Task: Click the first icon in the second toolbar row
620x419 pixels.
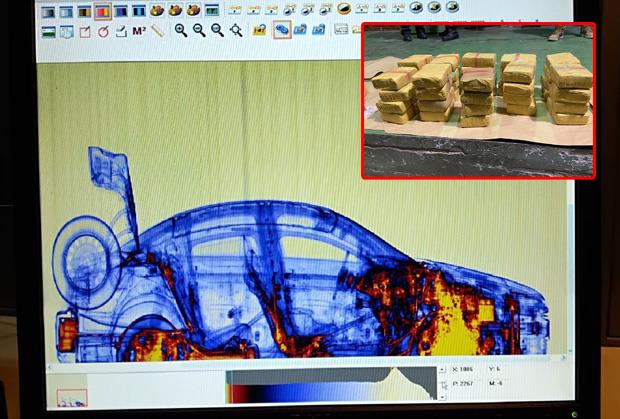Action: [47, 31]
